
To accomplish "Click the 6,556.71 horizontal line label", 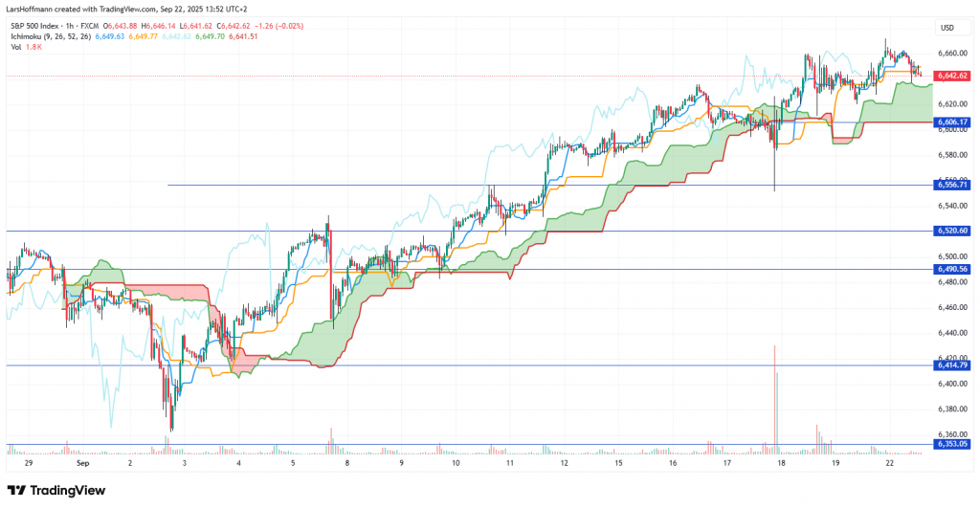I will click(953, 185).
